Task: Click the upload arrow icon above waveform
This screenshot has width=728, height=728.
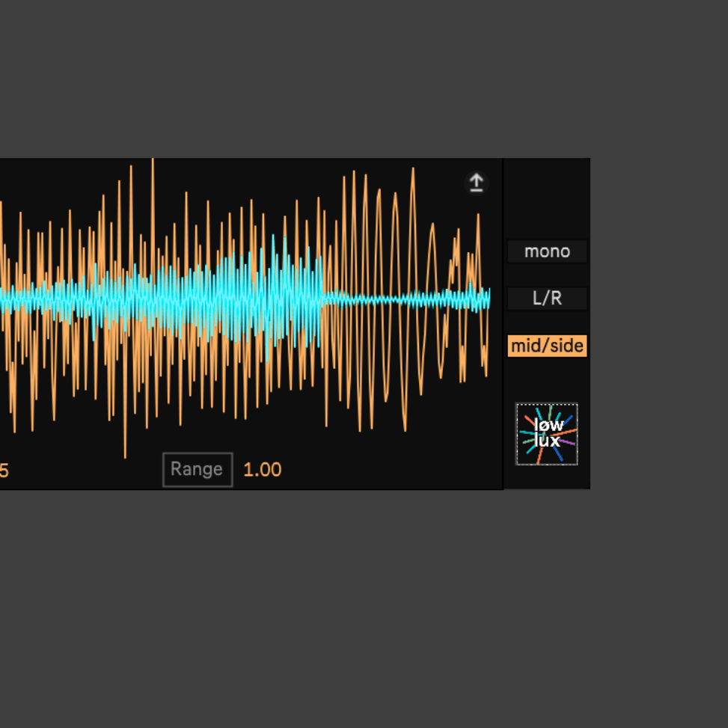Action: (476, 183)
